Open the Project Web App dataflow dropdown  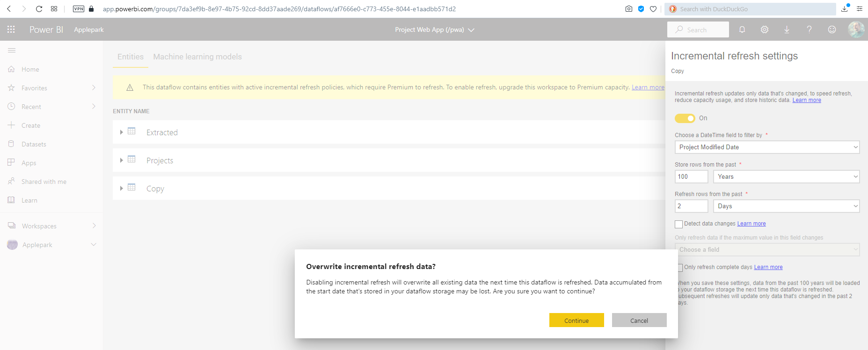pyautogui.click(x=435, y=29)
